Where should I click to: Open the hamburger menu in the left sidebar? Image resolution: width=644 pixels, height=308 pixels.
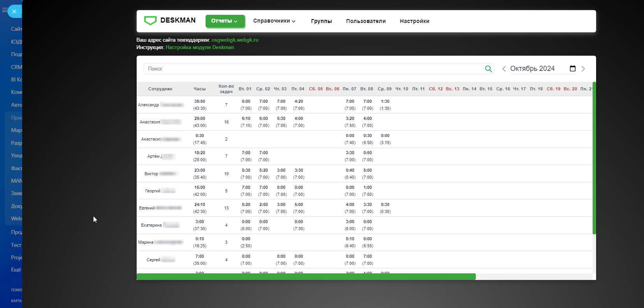pyautogui.click(x=5, y=10)
